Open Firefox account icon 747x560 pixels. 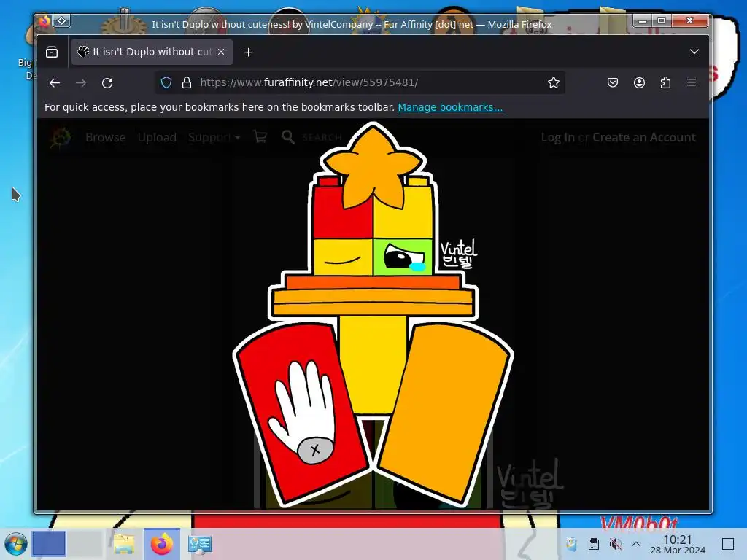639,82
